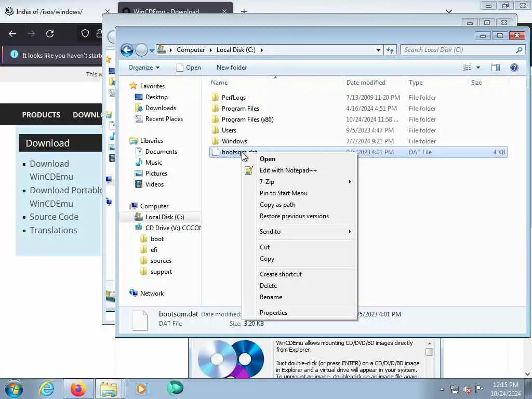
Task: Expand the Send to submenu
Action: click(x=300, y=231)
